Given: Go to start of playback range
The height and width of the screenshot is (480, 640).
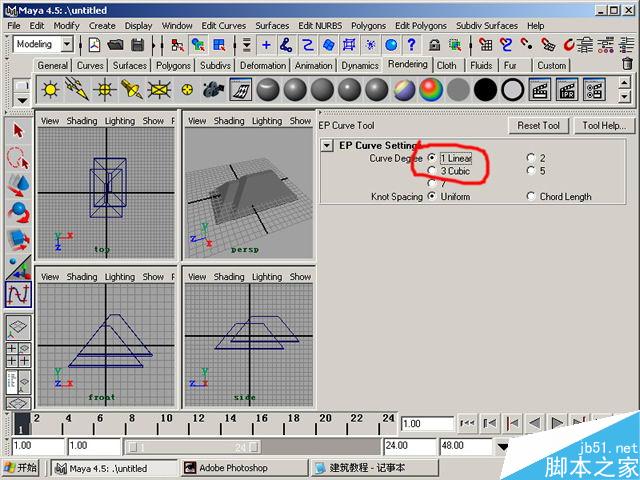Looking at the screenshot, I should point(467,423).
